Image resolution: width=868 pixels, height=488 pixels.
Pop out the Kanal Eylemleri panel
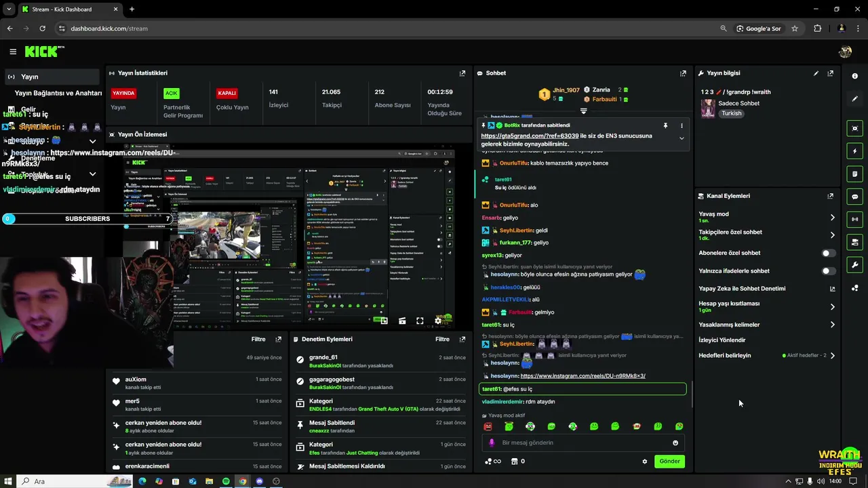click(x=830, y=196)
